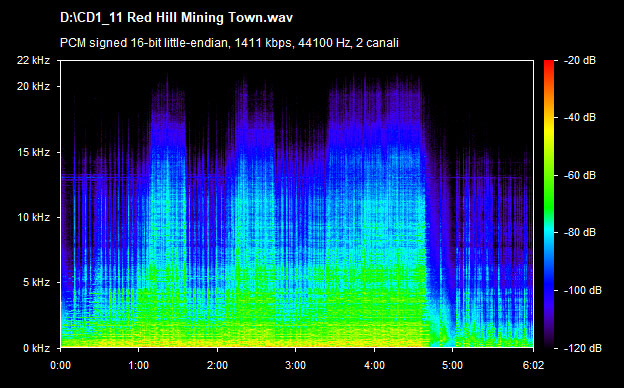Click the -40 dB yellow level on color scale
Screen dimensions: 624x388
(x=549, y=117)
